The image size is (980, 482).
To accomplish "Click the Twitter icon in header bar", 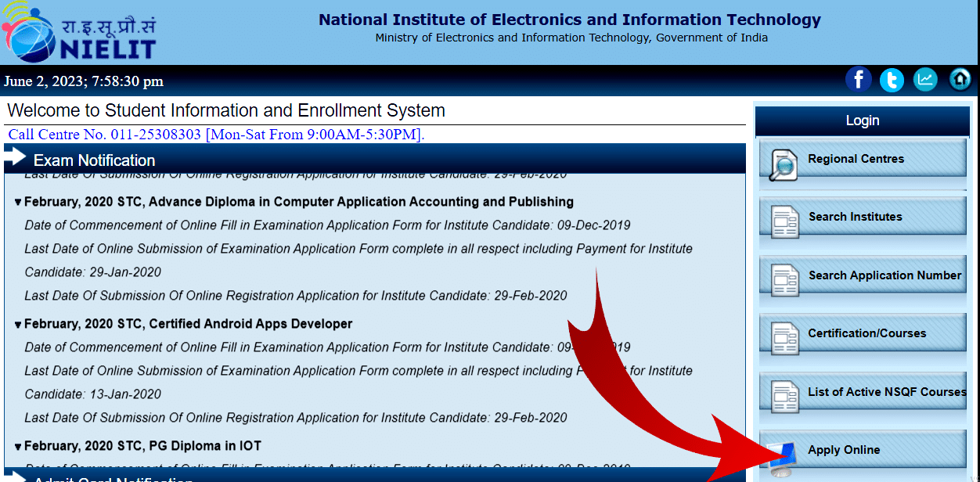I will coord(892,80).
